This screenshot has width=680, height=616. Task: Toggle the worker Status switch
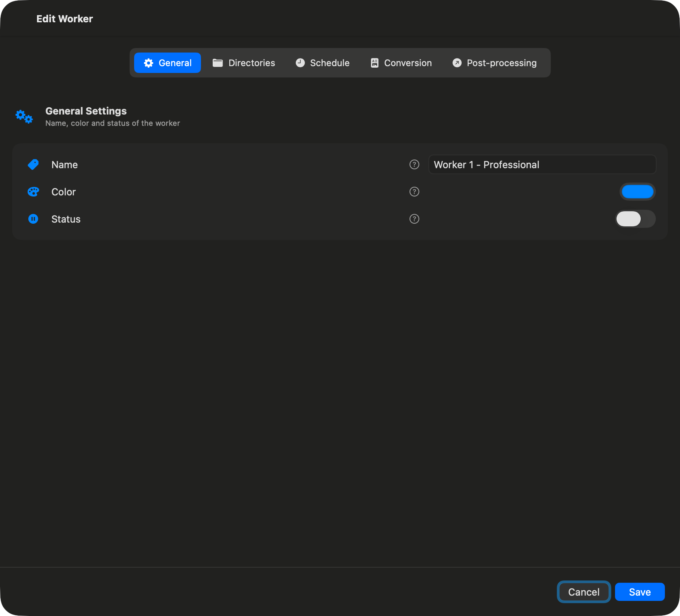tap(635, 219)
